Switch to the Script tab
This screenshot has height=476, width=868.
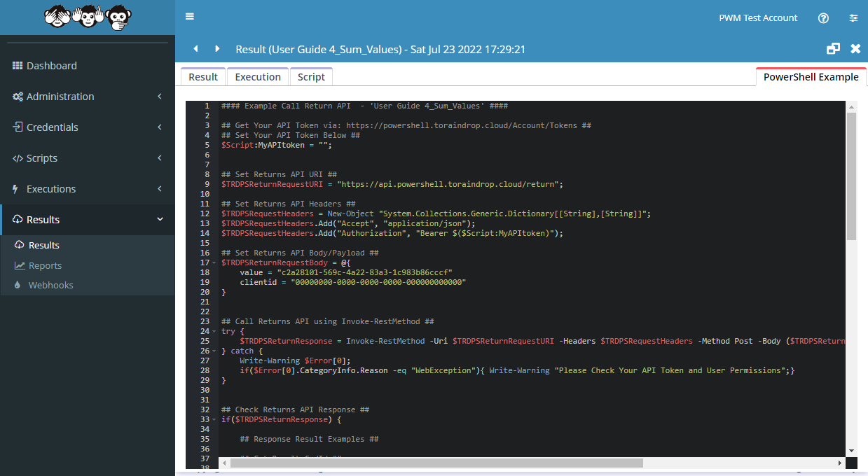click(311, 77)
